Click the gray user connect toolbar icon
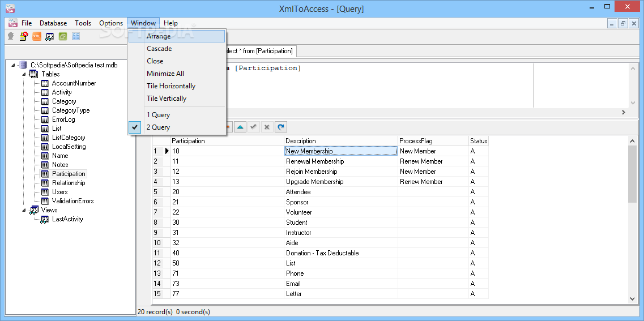Image resolution: width=644 pixels, height=321 pixels. point(11,37)
